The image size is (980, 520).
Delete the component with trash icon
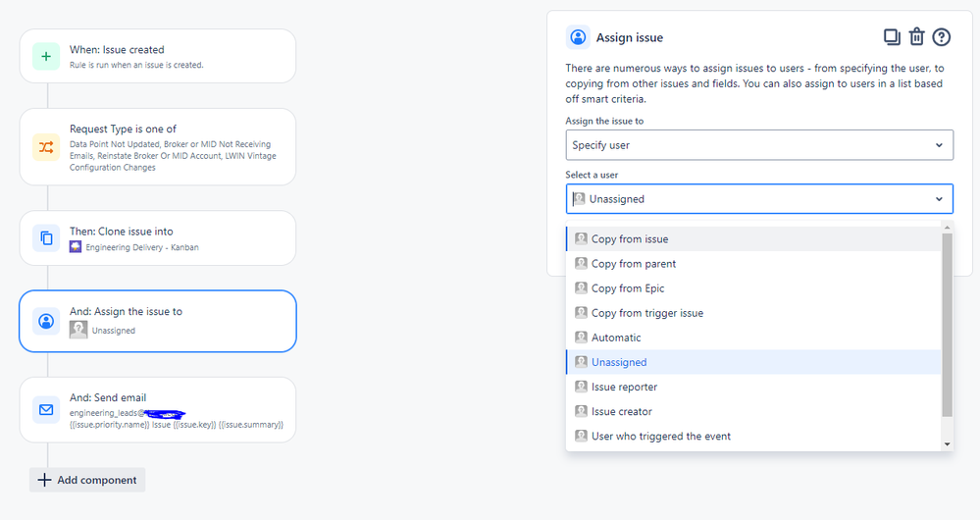(x=916, y=37)
